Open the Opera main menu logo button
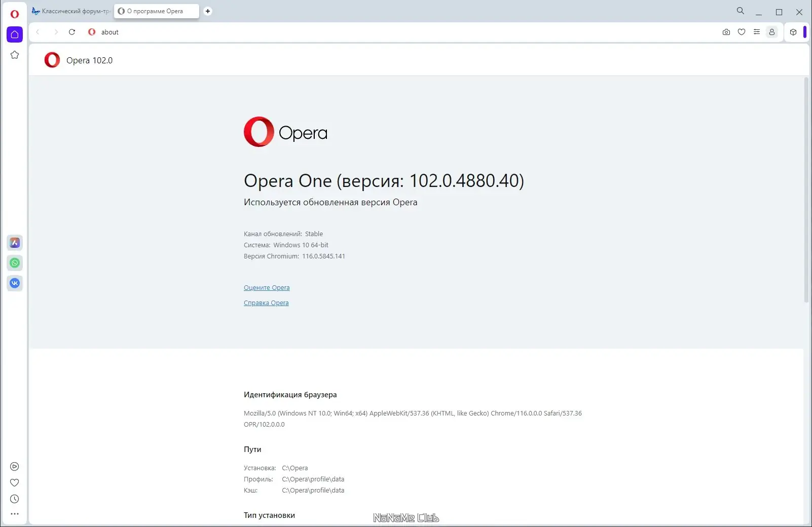 15,14
